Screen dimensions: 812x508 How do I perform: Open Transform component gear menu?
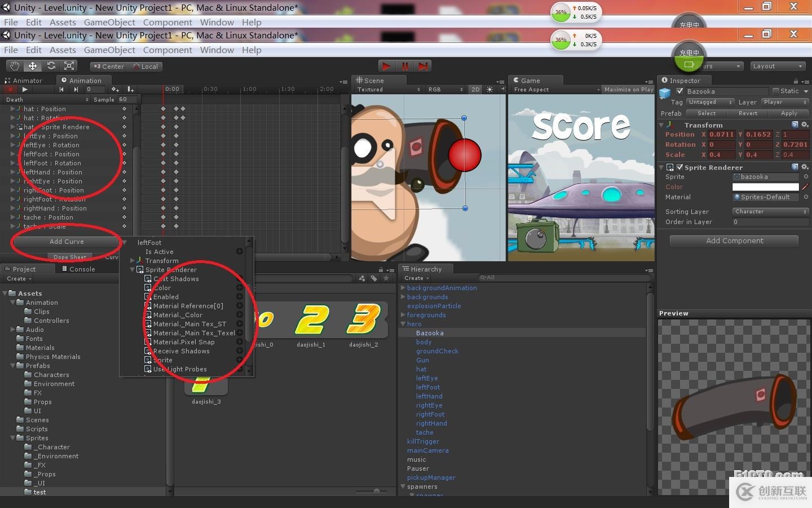[x=805, y=125]
